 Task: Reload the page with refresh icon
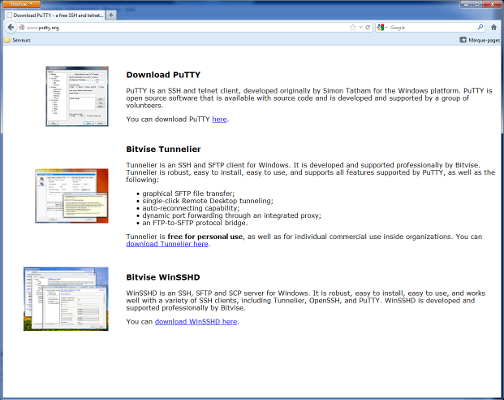tap(368, 28)
